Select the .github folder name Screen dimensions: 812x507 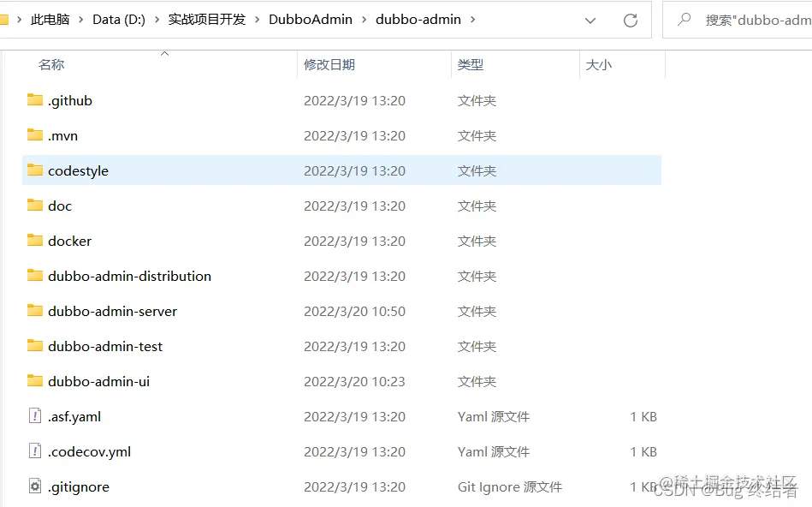click(70, 100)
